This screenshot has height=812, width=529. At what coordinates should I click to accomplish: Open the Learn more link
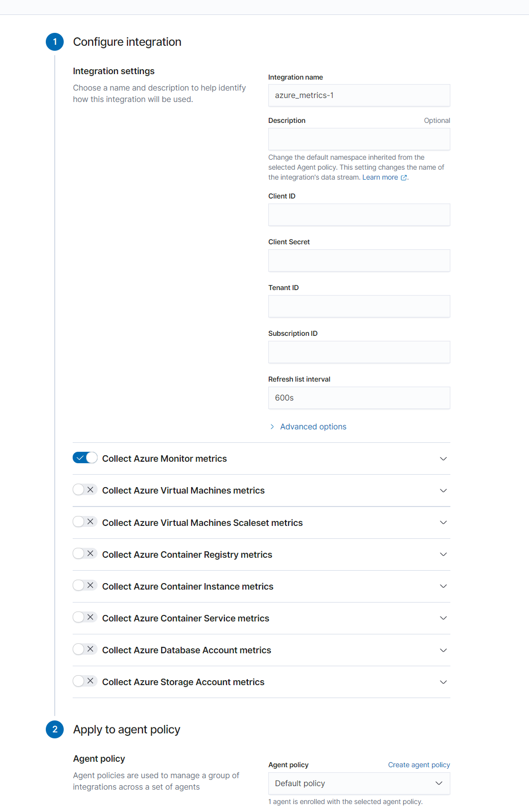(x=380, y=177)
